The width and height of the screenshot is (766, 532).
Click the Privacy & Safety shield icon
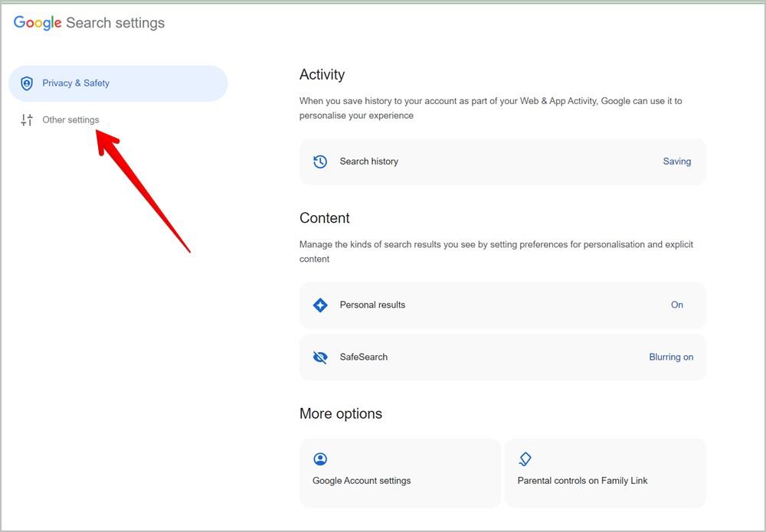tap(27, 83)
